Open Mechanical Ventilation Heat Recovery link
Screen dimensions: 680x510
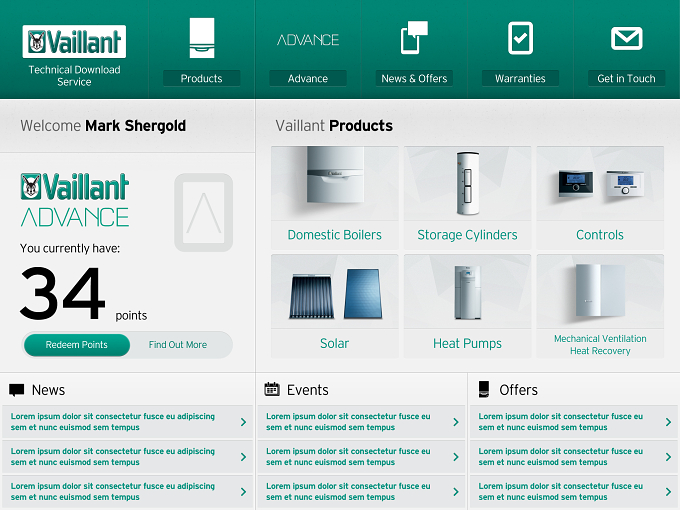pos(600,344)
